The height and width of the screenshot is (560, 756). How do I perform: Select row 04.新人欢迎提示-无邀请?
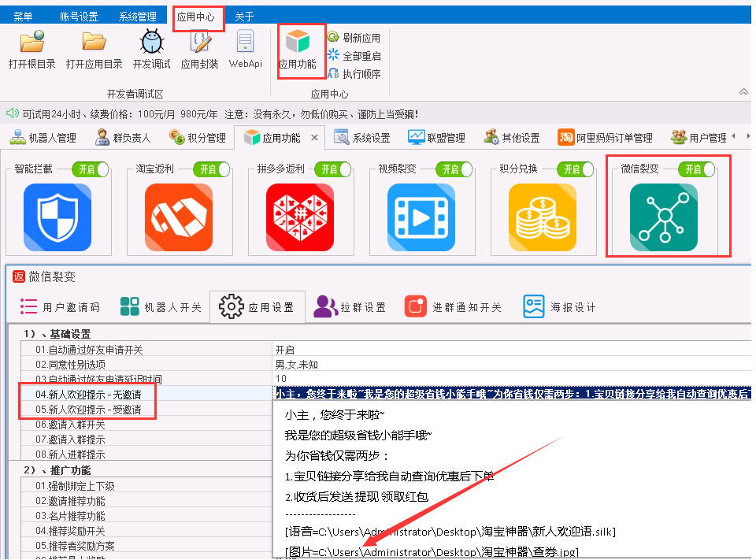click(x=146, y=395)
